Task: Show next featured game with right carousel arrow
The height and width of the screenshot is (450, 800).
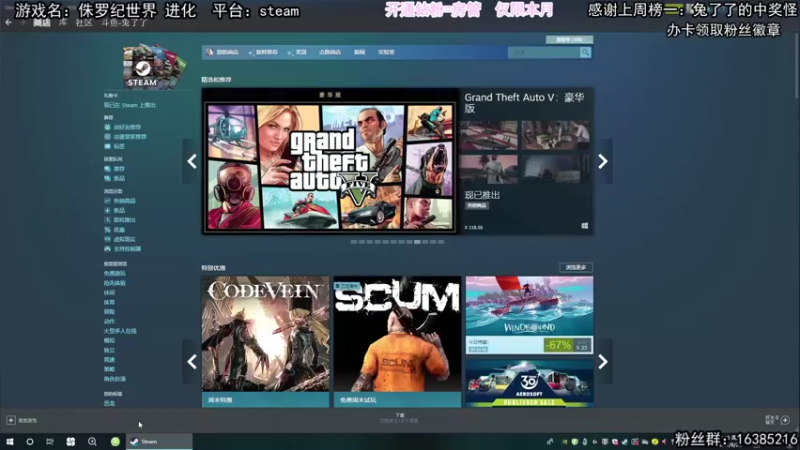Action: pos(603,161)
